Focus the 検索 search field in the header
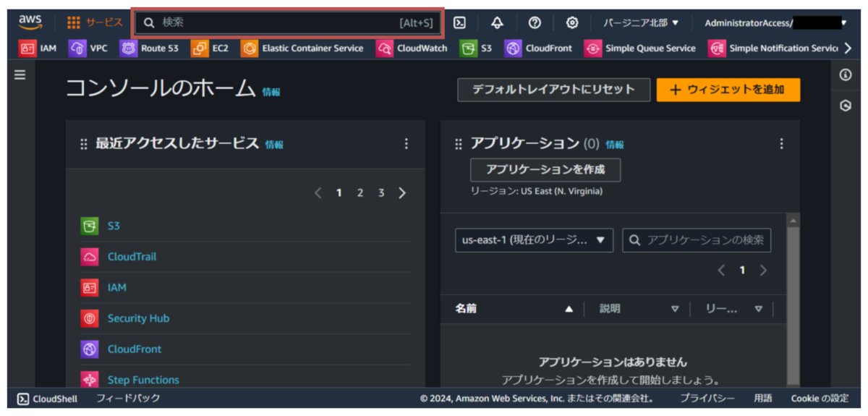 [x=288, y=22]
